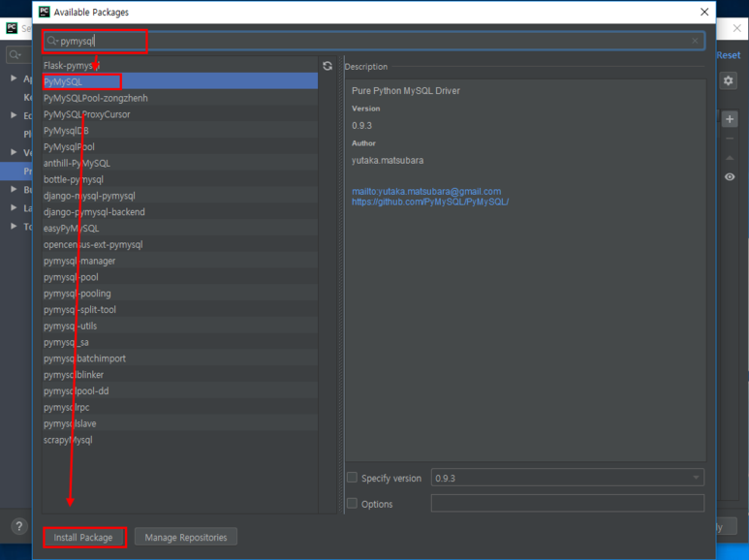Select pymysqlpool-dd package
749x560 pixels.
(180, 390)
